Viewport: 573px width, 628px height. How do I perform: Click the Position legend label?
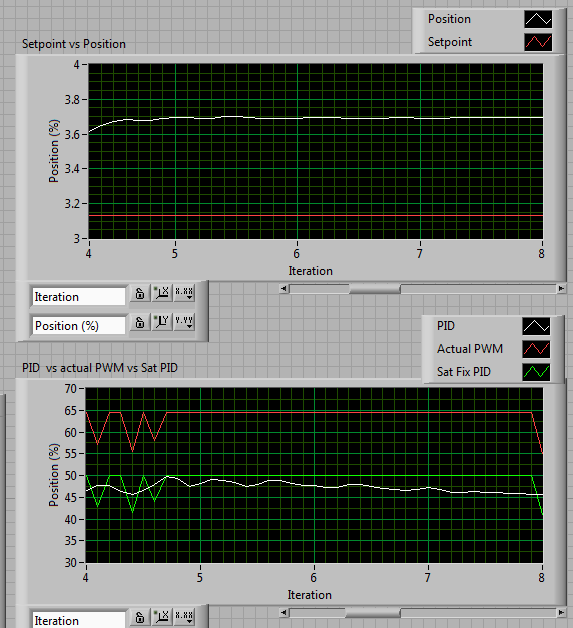point(449,19)
